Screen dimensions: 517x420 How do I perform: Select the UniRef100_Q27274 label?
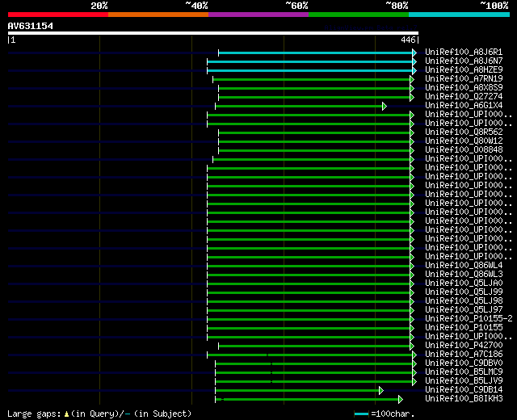coord(464,97)
